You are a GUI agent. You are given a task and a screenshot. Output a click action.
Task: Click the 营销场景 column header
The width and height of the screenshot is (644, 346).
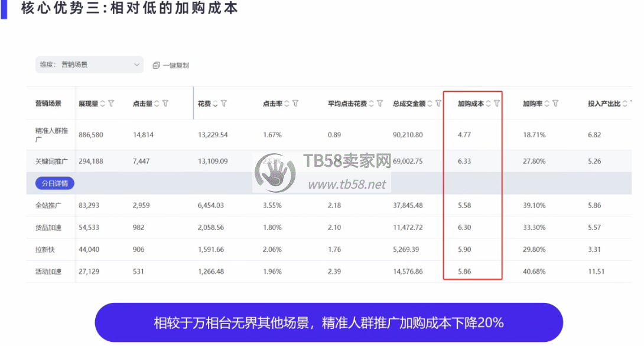pyautogui.click(x=48, y=104)
